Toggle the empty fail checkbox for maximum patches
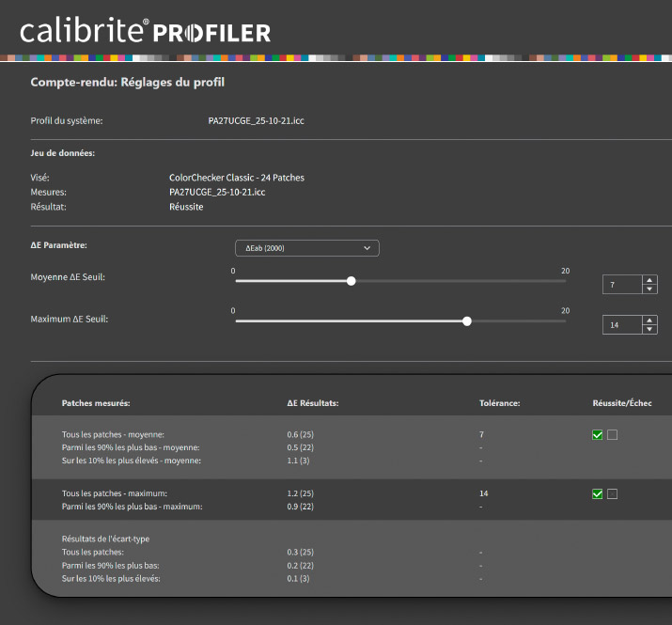Image resolution: width=672 pixels, height=625 pixels. pyautogui.click(x=613, y=493)
